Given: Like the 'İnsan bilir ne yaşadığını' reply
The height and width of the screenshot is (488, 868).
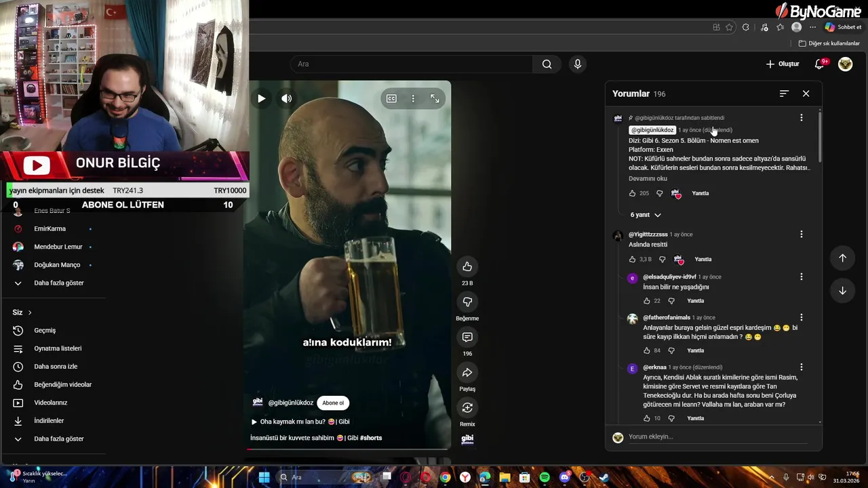Looking at the screenshot, I should [646, 301].
